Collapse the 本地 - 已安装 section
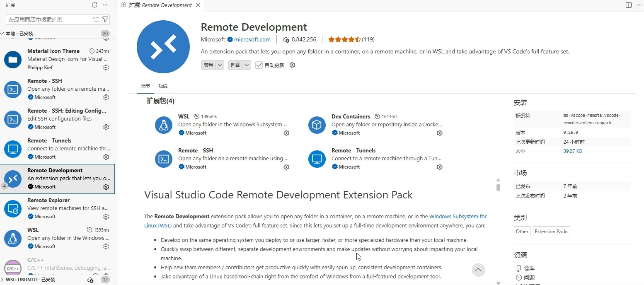This screenshot has height=285, width=644. point(17,34)
